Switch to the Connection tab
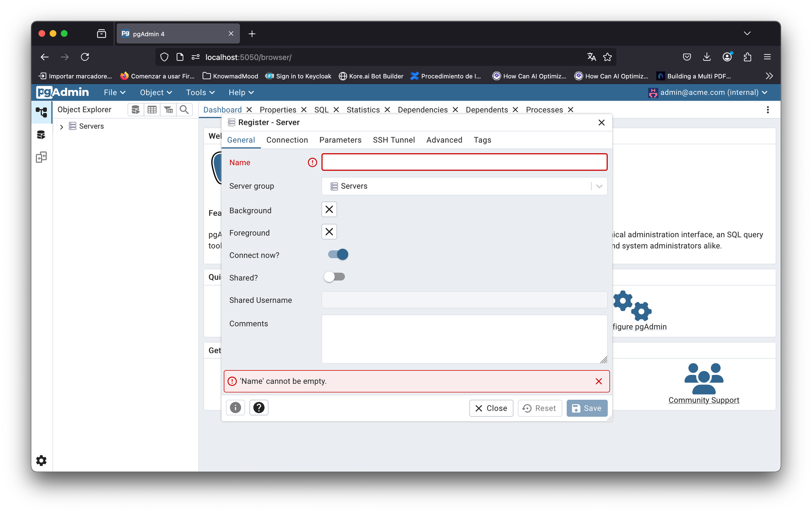Screen dimensions: 812x513 (x=287, y=140)
